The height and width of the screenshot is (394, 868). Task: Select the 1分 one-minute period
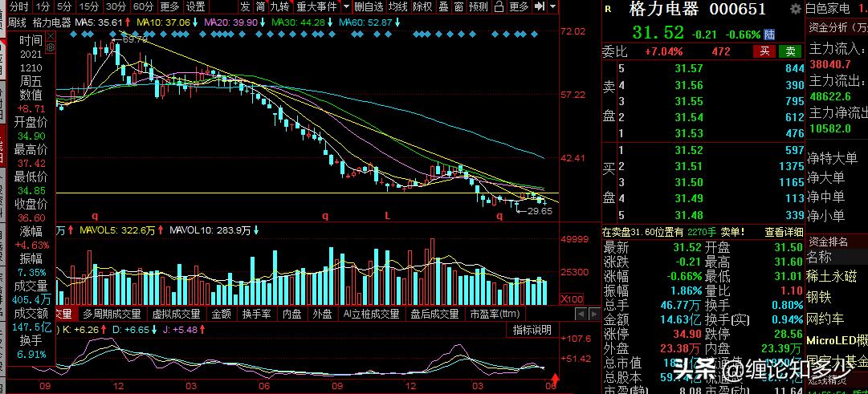[x=43, y=6]
